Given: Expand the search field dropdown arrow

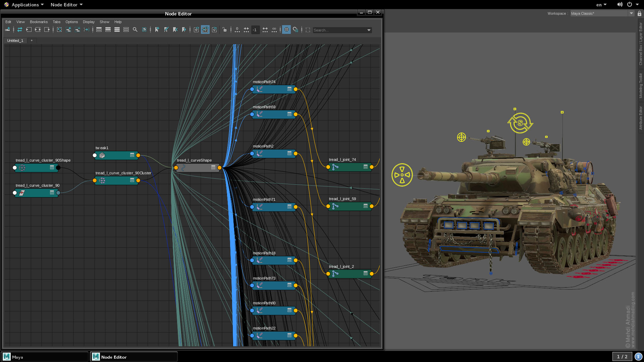Looking at the screenshot, I should 369,30.
